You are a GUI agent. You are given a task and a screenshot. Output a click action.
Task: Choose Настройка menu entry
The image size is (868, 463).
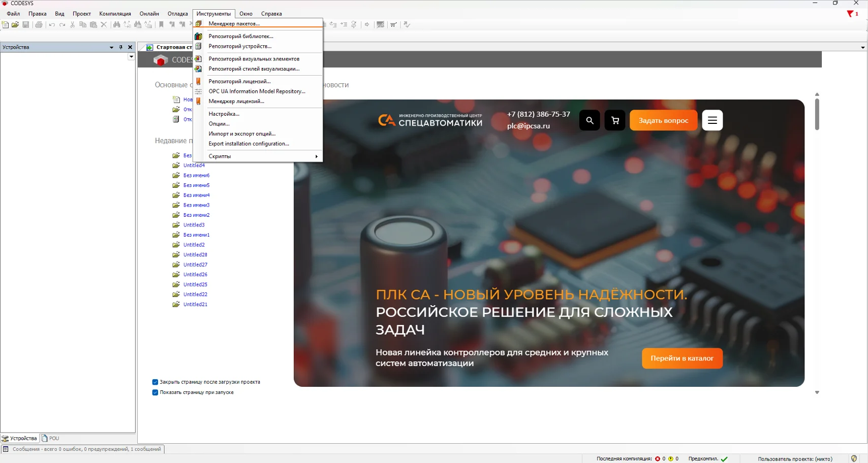[x=258, y=114]
